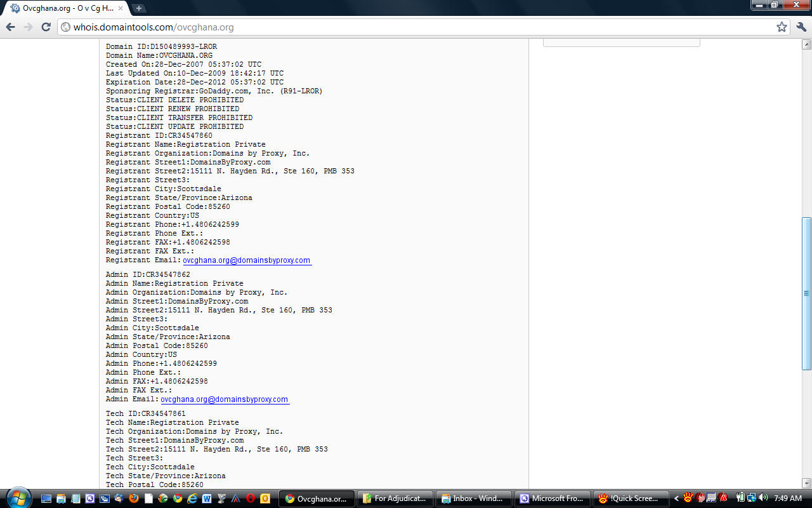Launch Opera from quick launch
The width and height of the screenshot is (812, 508).
tap(251, 498)
